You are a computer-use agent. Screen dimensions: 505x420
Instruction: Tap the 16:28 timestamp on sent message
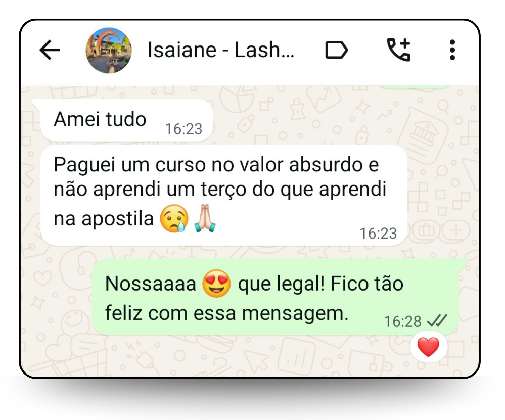402,321
